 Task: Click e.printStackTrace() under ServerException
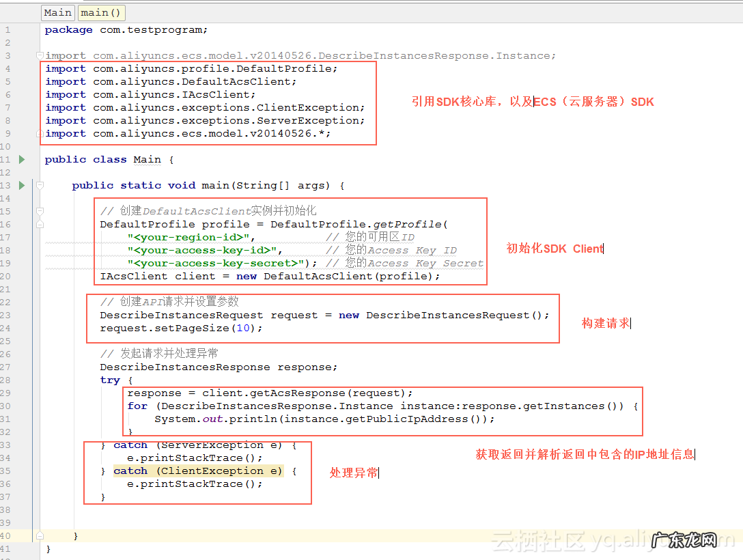tap(192, 458)
